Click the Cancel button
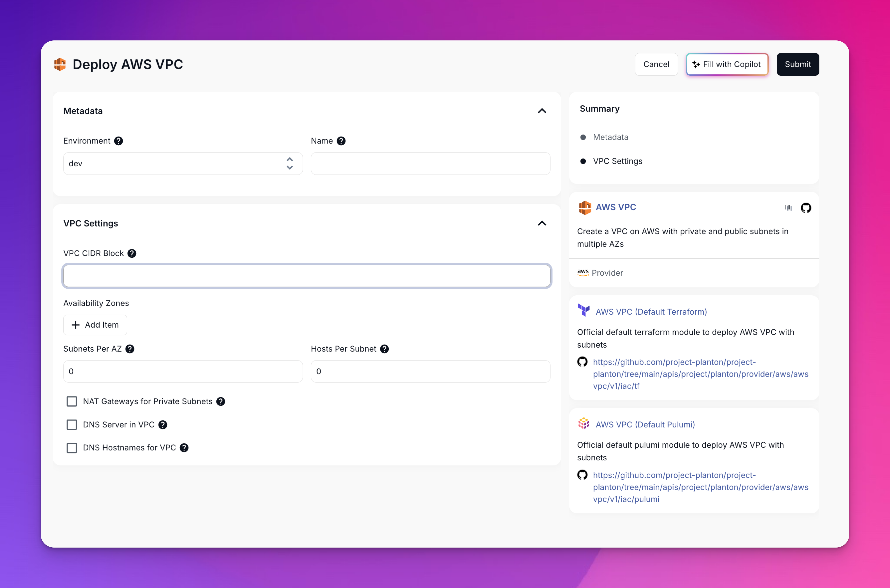Screen dimensions: 890x588 tap(656, 65)
